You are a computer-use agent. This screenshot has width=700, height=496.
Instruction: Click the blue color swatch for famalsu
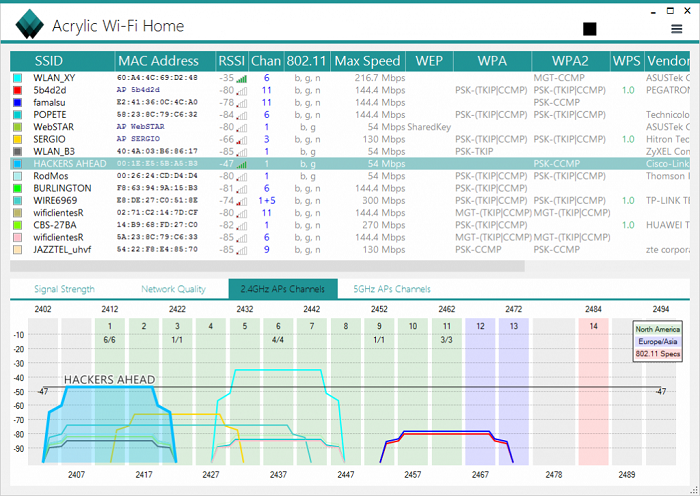tap(17, 103)
